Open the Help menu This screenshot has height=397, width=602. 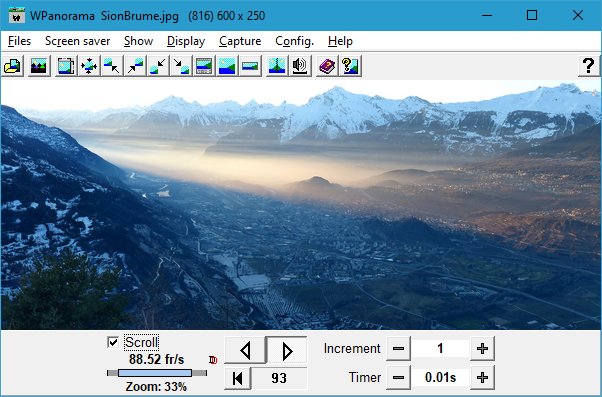tap(340, 41)
